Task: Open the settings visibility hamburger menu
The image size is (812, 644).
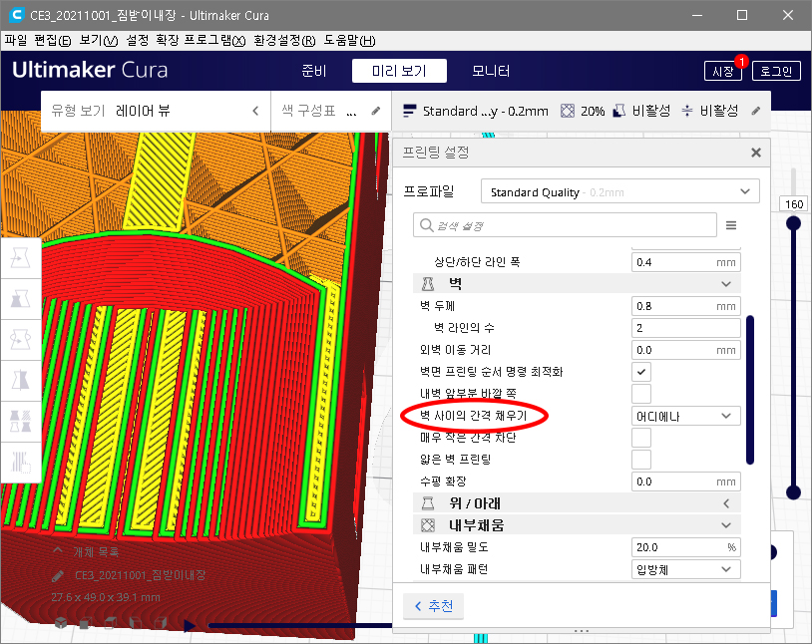Action: click(731, 225)
